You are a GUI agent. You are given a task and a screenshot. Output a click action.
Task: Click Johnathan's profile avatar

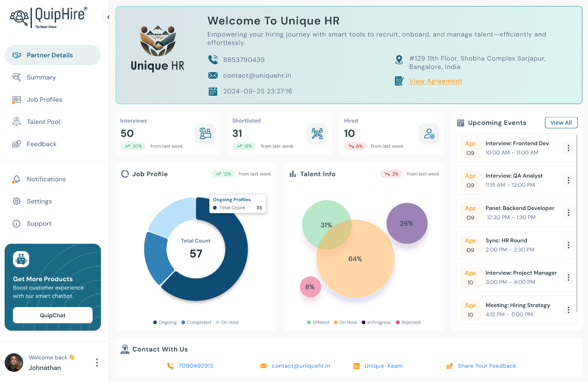point(14,363)
